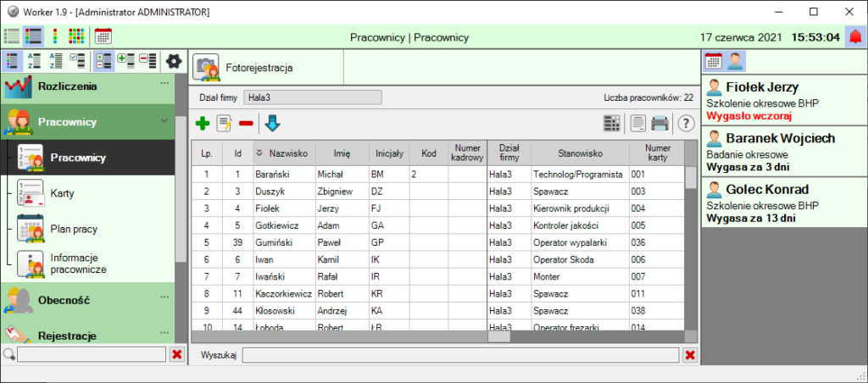Open Informacje pracownicze submenu item
This screenshot has height=383, width=868.
88,264
